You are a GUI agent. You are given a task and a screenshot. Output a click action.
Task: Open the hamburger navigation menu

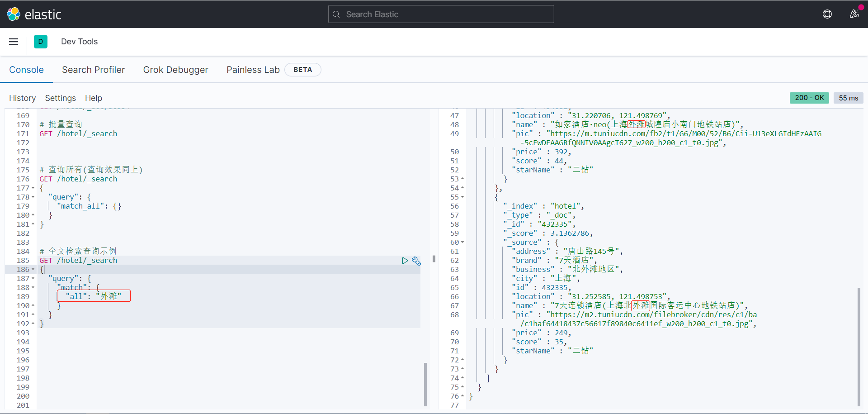coord(14,42)
